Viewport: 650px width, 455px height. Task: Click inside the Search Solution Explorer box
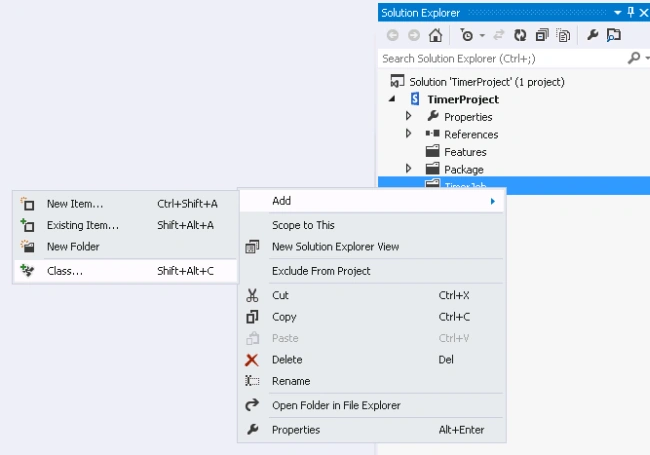pyautogui.click(x=502, y=58)
